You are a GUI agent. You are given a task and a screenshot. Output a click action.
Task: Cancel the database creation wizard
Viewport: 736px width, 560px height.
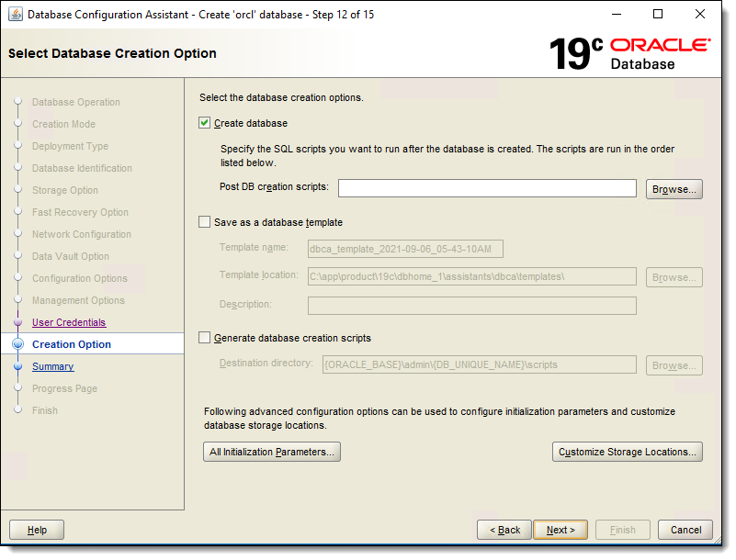pyautogui.click(x=685, y=530)
